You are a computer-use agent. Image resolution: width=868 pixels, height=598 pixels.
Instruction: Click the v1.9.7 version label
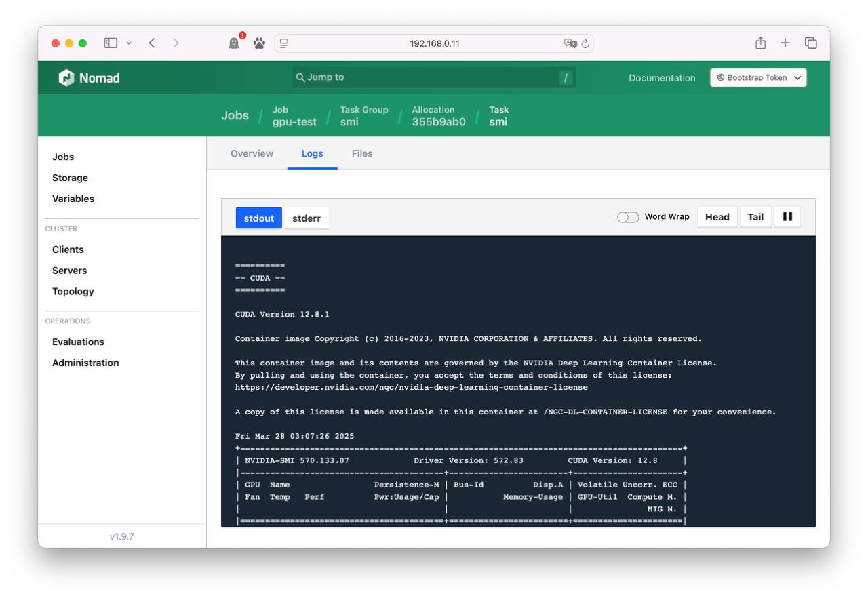point(122,536)
